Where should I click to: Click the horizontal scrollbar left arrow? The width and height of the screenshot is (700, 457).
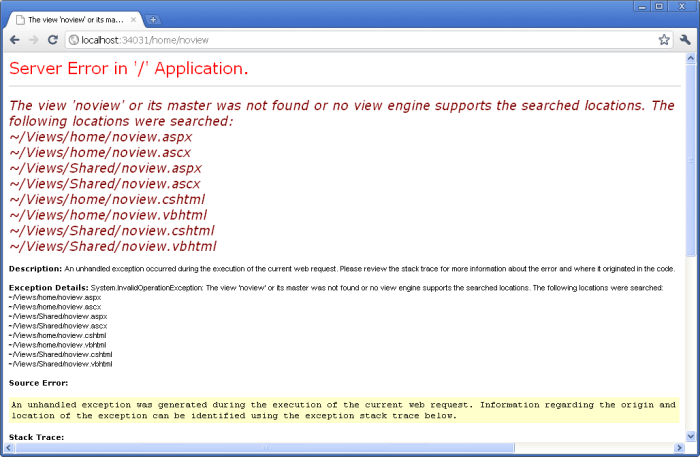(x=6, y=447)
